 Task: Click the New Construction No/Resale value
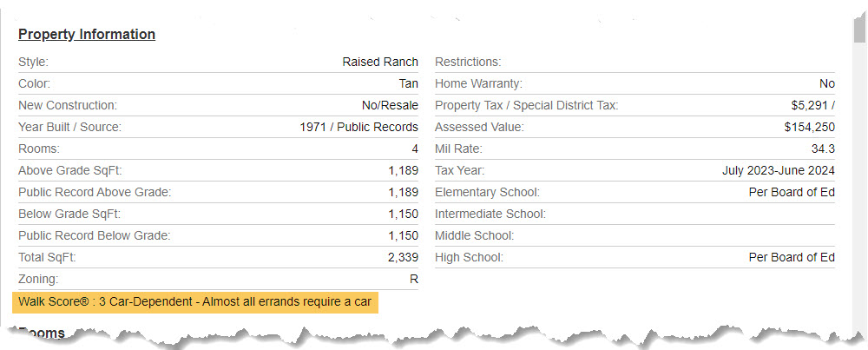click(x=391, y=105)
